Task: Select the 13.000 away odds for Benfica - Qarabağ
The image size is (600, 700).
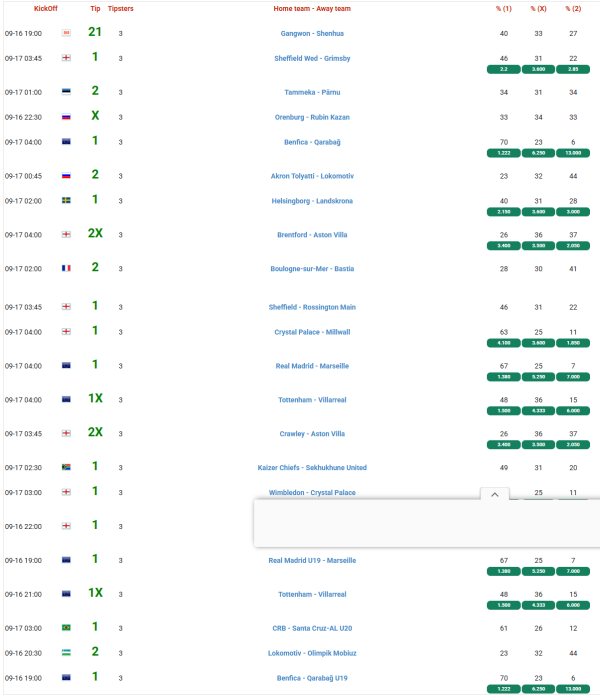Action: coord(572,153)
